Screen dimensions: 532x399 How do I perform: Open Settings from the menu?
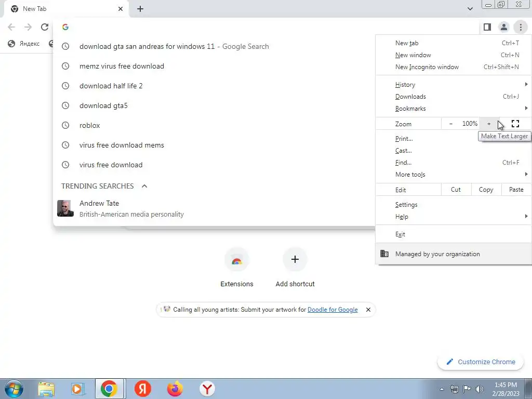tap(453, 205)
